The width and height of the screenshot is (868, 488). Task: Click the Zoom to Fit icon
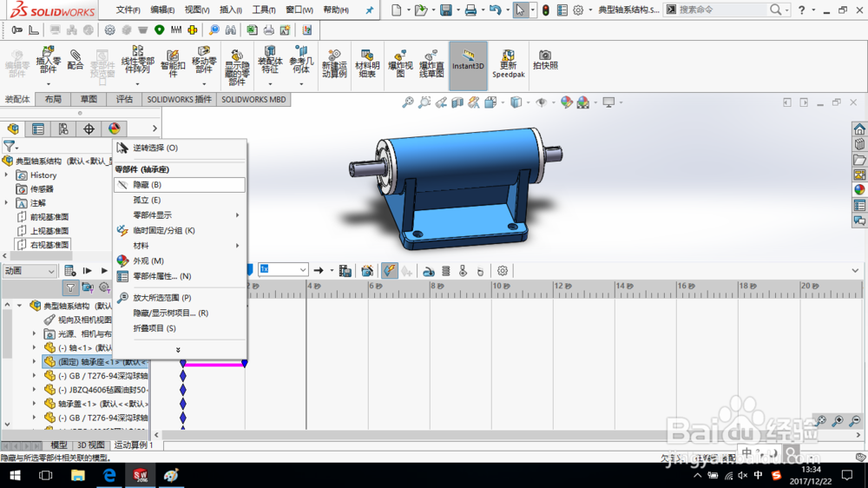(408, 102)
